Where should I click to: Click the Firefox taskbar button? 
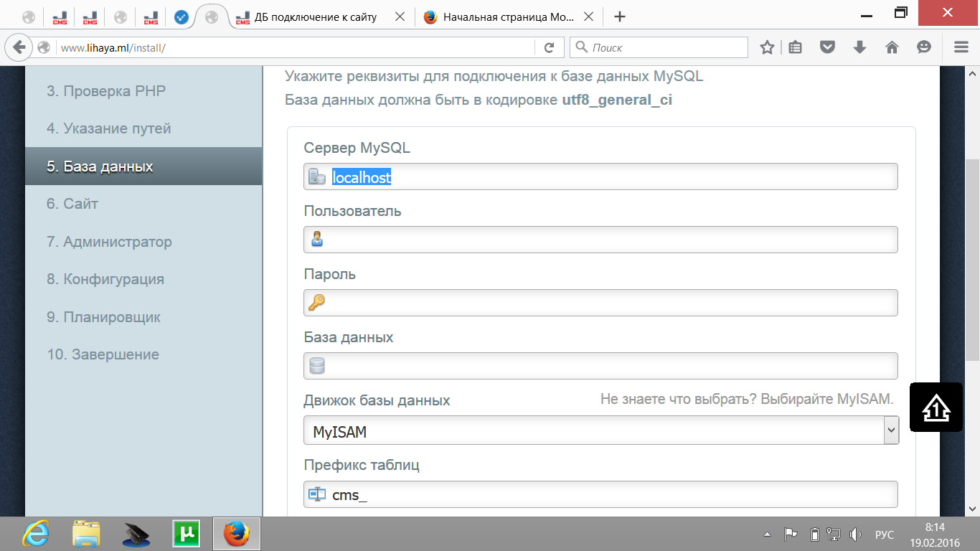point(236,534)
